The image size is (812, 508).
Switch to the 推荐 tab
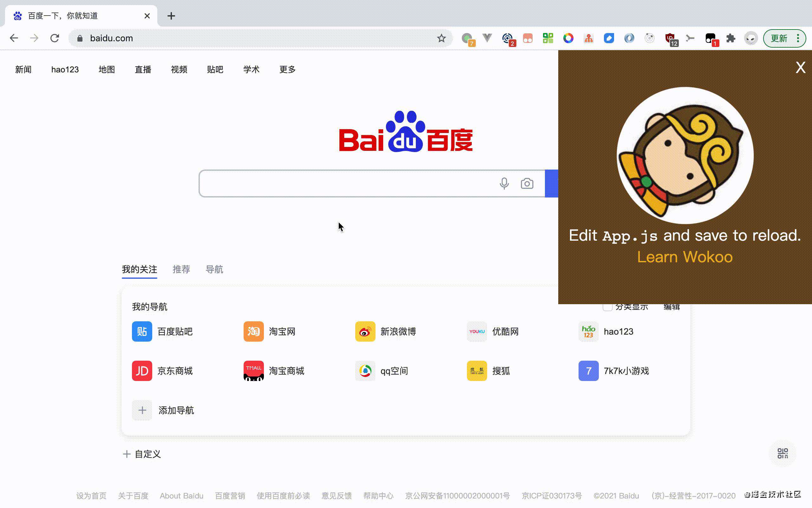[181, 269]
